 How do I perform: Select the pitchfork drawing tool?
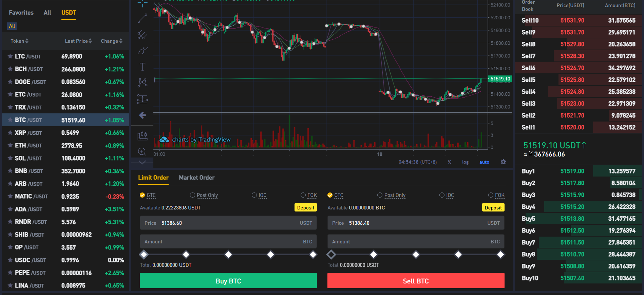[142, 35]
